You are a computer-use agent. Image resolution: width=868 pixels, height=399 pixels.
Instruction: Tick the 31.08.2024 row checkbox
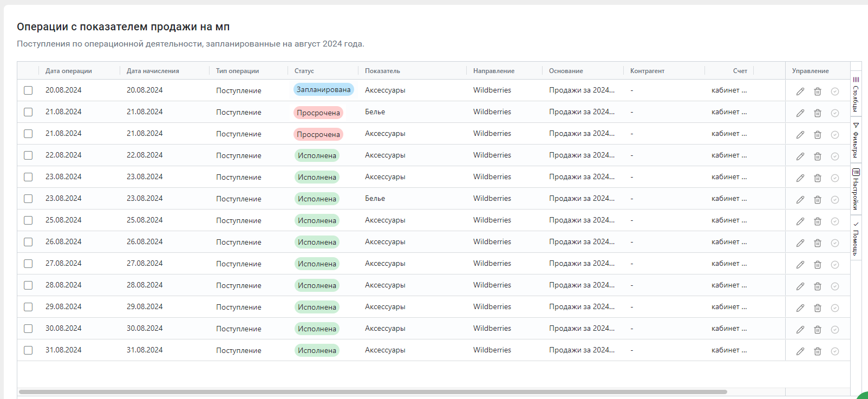(x=28, y=350)
